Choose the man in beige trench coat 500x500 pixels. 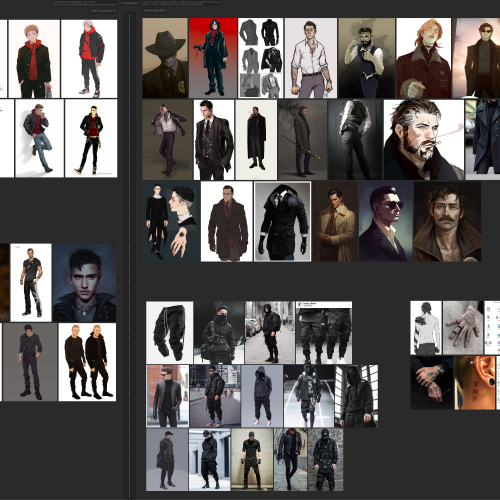[335, 221]
